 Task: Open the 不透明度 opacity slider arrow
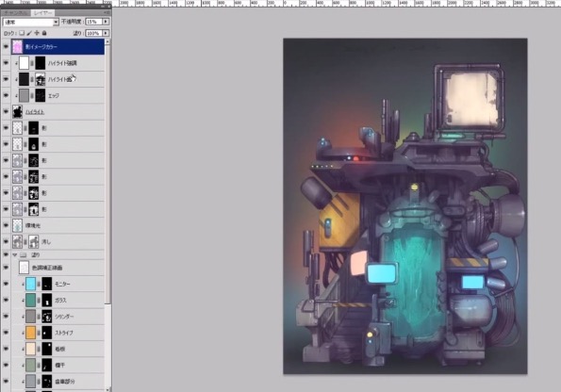(x=106, y=22)
